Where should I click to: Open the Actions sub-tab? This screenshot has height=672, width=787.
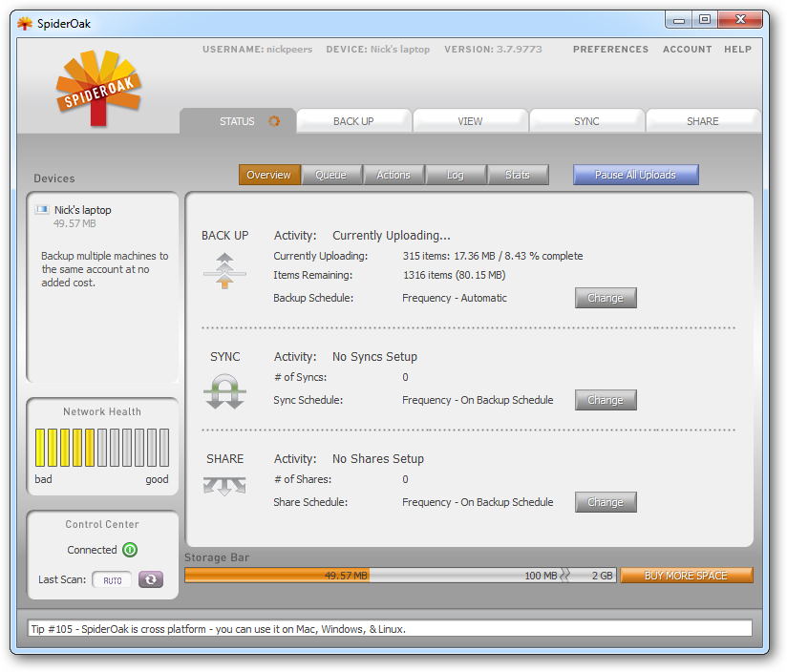(x=393, y=175)
